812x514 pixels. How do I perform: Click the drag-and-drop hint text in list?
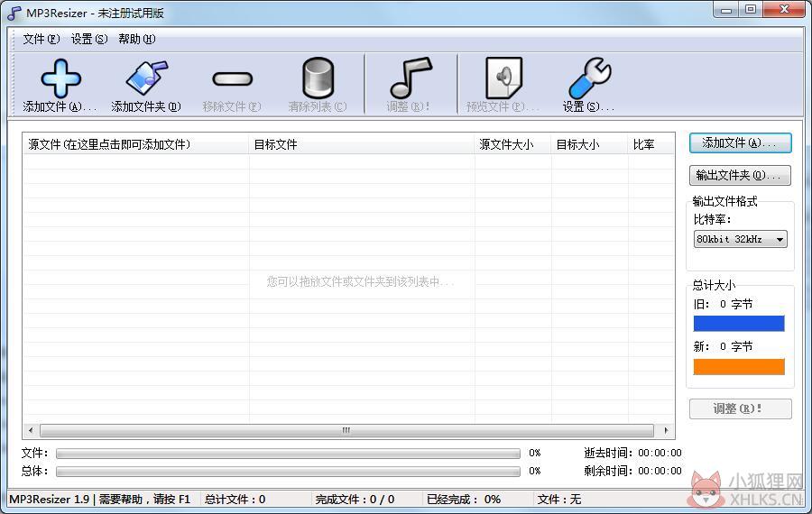point(360,281)
